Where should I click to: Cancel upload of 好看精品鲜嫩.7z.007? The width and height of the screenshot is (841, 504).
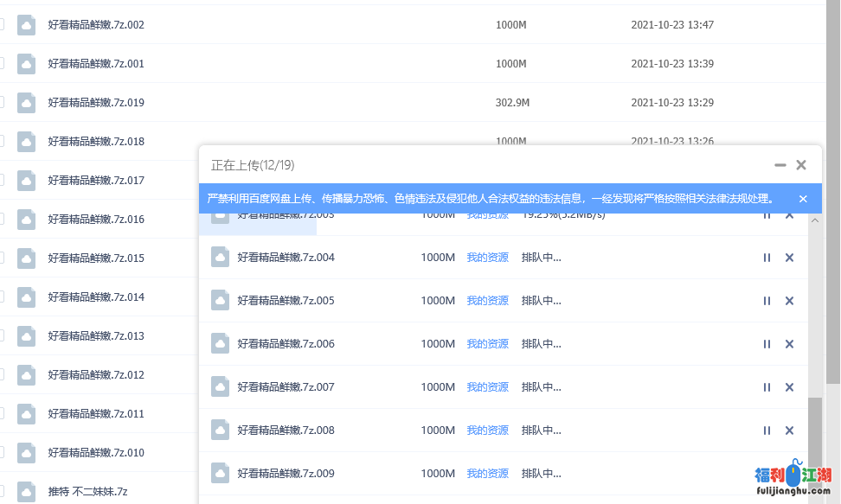789,387
